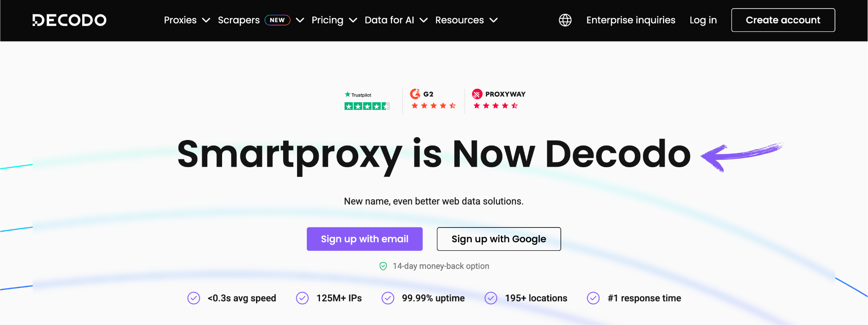This screenshot has height=325, width=868.
Task: Click the G2 rating badge
Action: pos(433,99)
